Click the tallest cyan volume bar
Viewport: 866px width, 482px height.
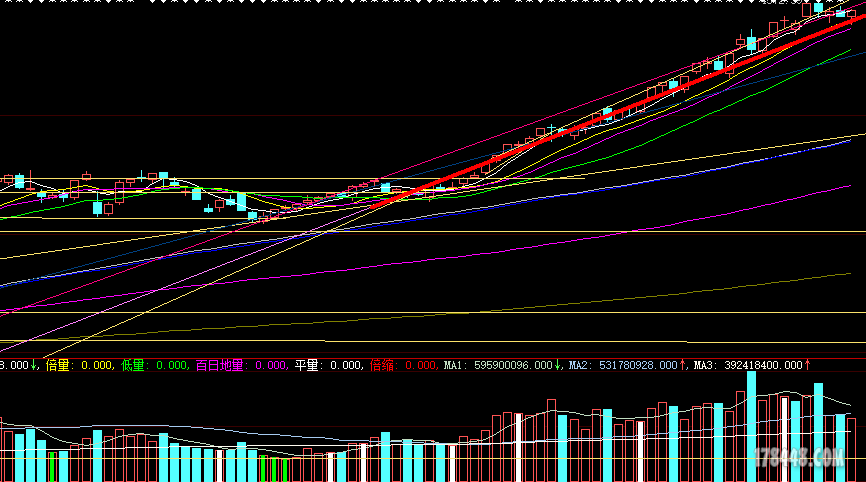point(751,426)
